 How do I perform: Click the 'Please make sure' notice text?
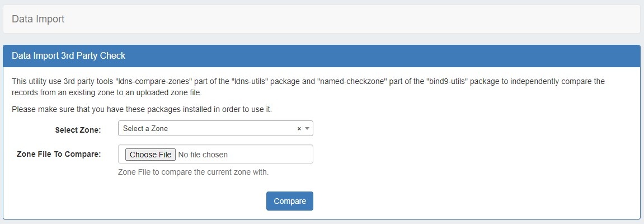click(x=142, y=109)
